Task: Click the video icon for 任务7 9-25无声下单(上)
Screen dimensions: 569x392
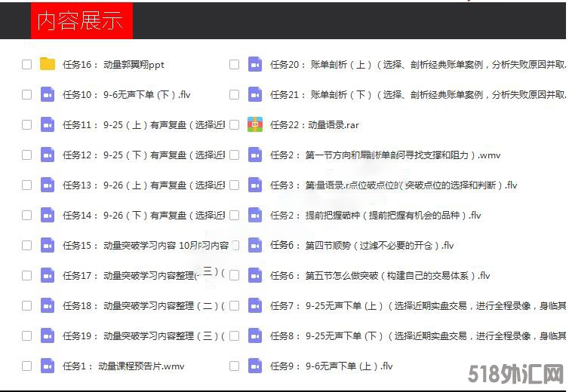Action: (255, 305)
